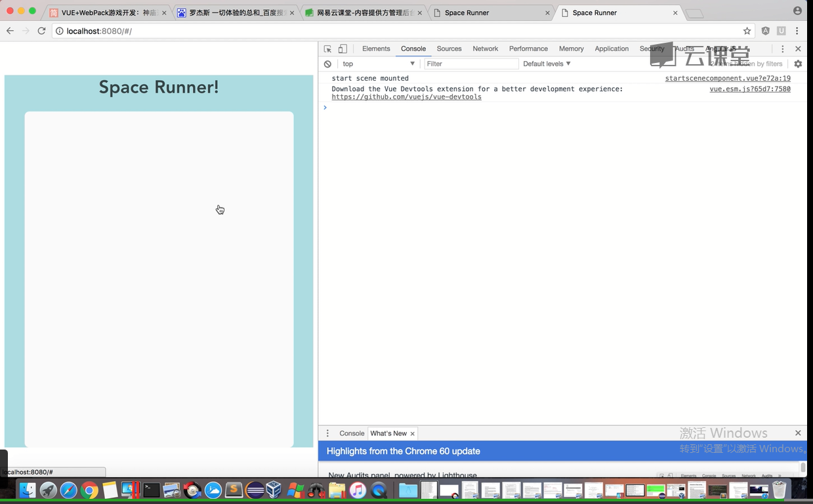The image size is (813, 504).
Task: Open VirtualBox from the dock
Action: coord(274,490)
